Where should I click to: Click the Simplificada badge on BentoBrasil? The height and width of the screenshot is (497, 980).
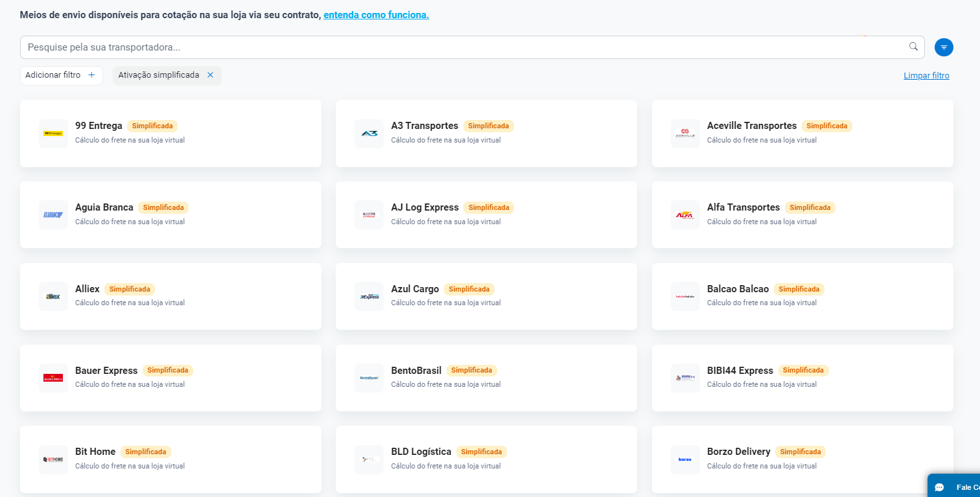pos(471,371)
